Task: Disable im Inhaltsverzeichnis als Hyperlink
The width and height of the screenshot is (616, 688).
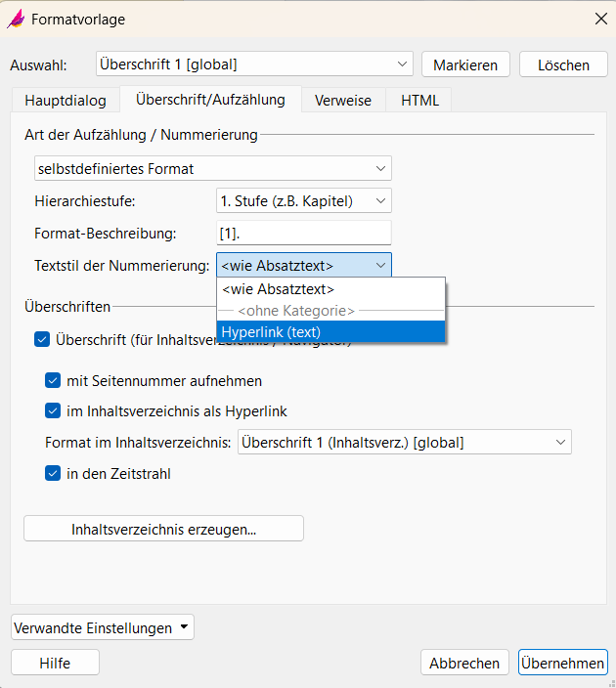Action: 53,411
